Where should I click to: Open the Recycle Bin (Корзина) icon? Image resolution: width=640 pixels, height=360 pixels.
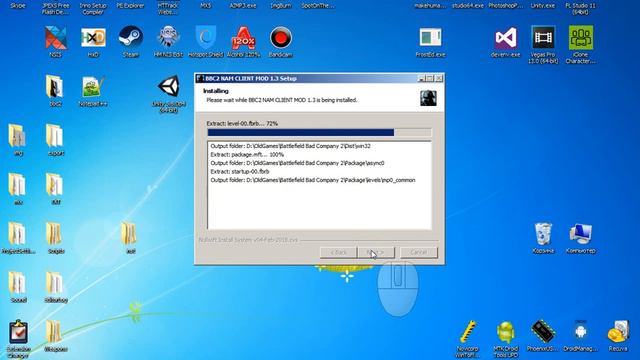click(x=543, y=235)
